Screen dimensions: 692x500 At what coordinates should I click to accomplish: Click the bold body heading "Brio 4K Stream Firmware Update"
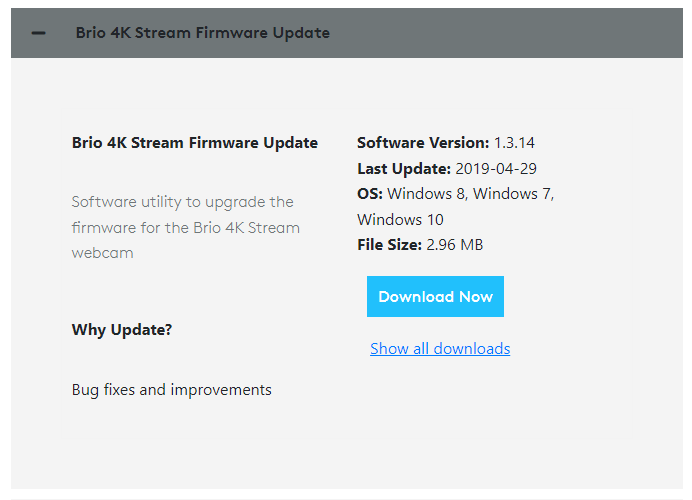tap(195, 143)
